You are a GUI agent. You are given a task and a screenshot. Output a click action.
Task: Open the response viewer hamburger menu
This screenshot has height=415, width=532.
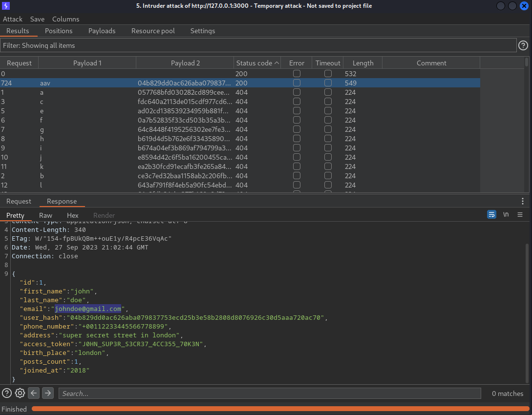coord(520,215)
